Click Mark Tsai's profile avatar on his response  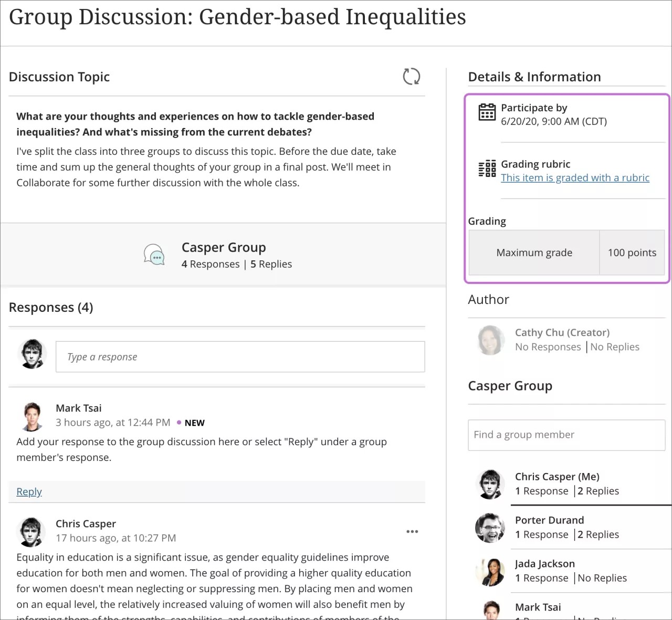(31, 416)
